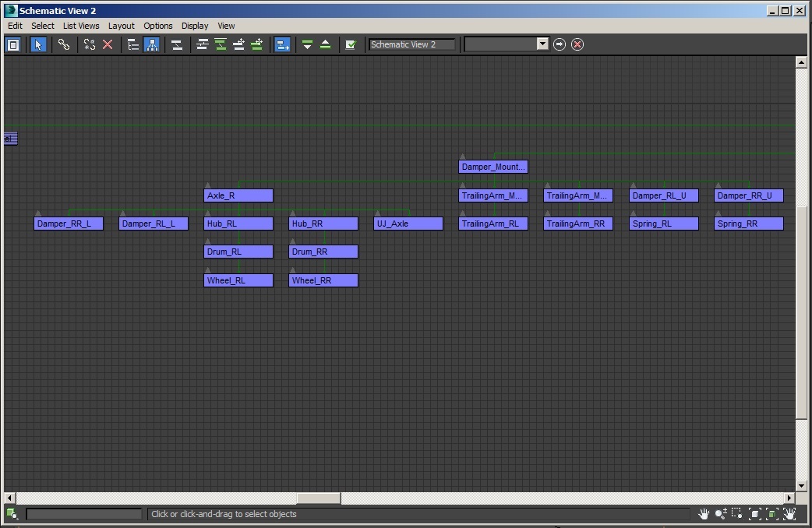Open the Layout menu
The height and width of the screenshot is (528, 812).
click(x=121, y=26)
